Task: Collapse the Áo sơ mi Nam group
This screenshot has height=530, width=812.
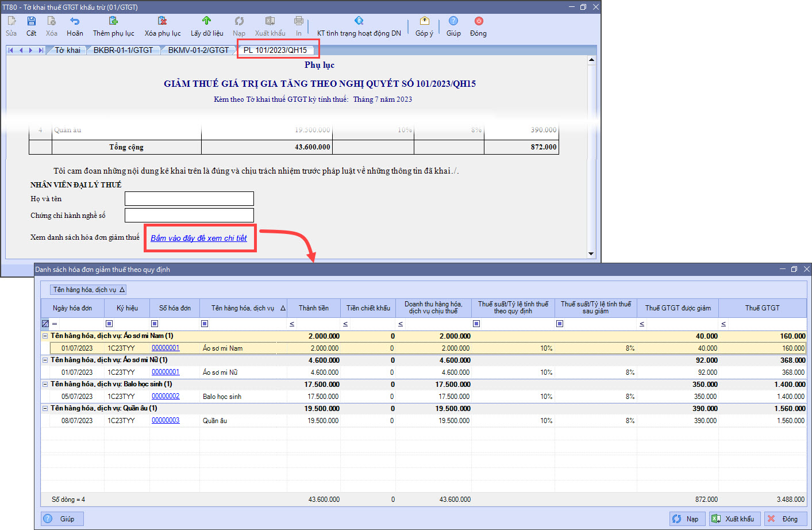Action: 45,336
